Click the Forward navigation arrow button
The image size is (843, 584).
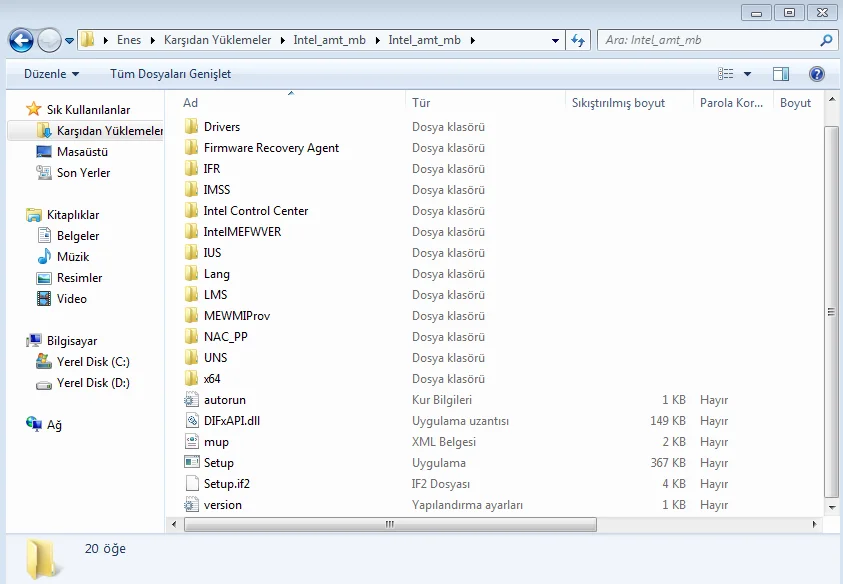(49, 40)
